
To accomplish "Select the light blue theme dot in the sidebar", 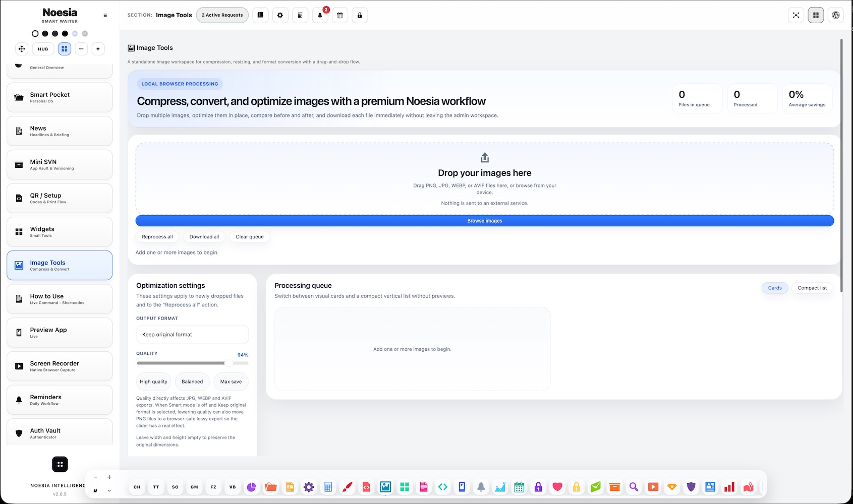I will coord(75,34).
